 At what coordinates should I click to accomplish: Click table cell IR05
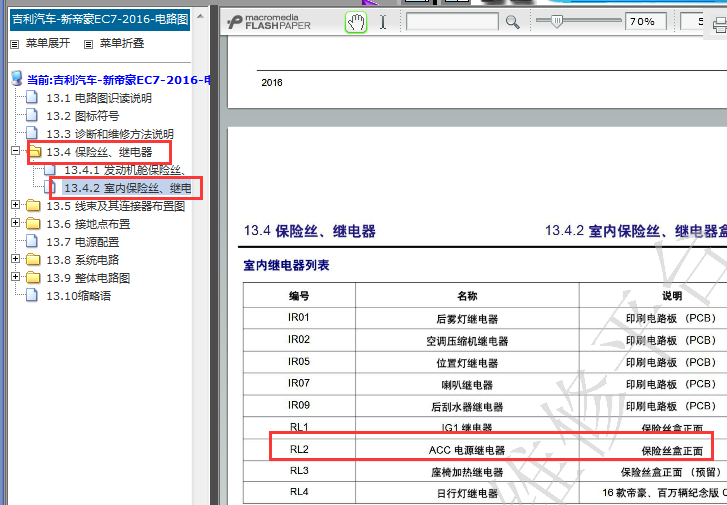pos(299,361)
